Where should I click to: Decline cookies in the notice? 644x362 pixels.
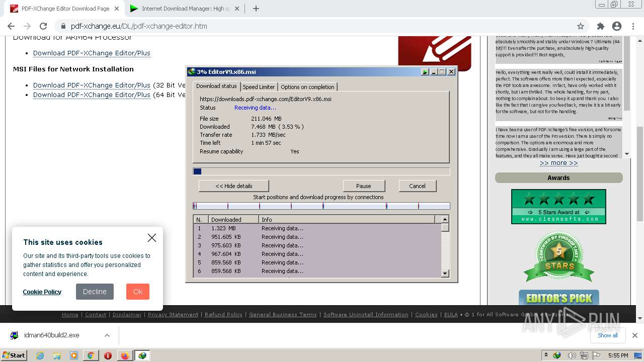[95, 292]
